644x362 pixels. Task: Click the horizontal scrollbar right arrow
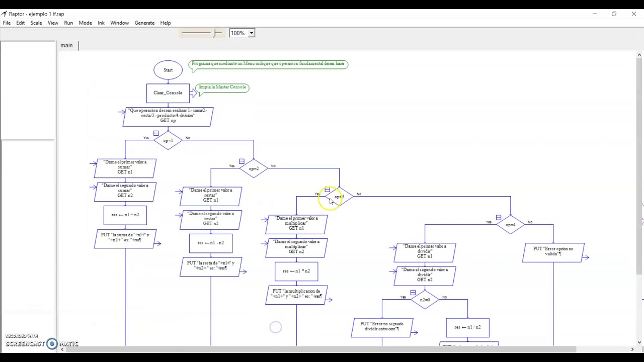pos(632,349)
